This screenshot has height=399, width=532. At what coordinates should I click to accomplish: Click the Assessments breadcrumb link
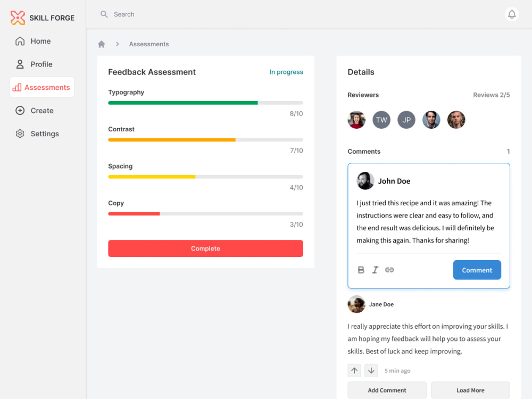tap(148, 44)
